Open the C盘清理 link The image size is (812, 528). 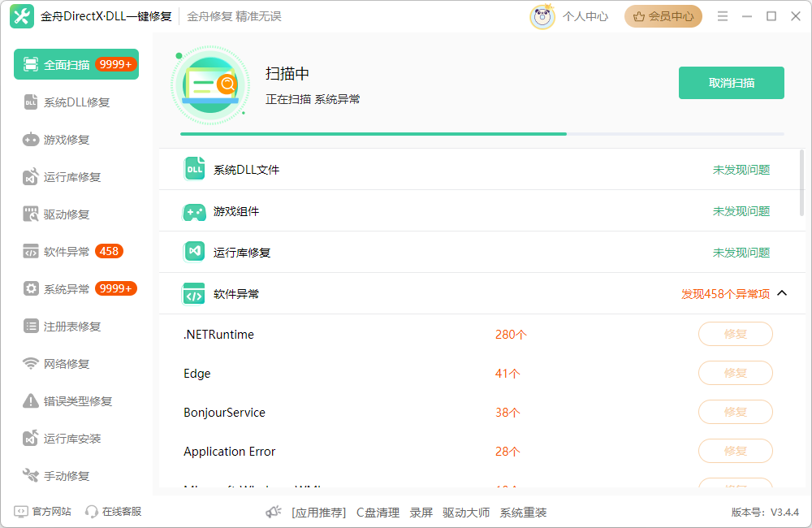coord(378,513)
